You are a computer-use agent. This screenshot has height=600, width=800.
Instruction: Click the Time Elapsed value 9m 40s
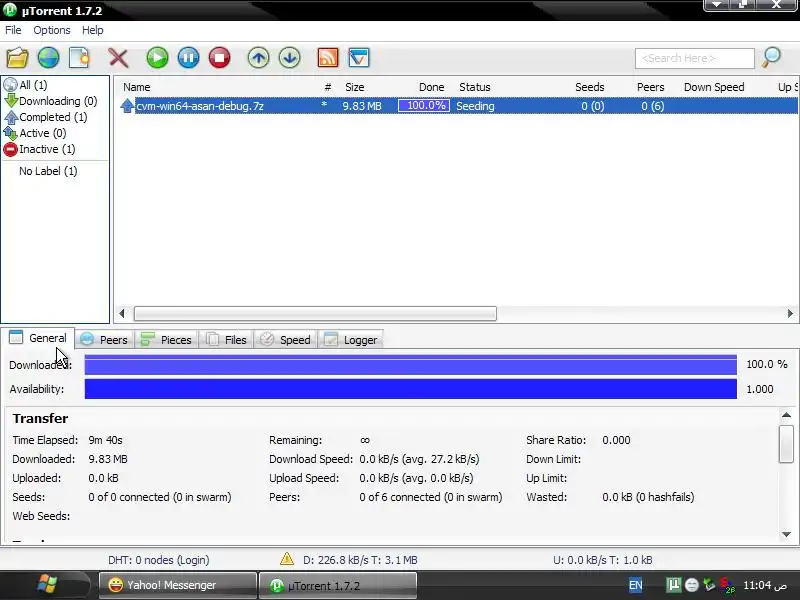(105, 440)
